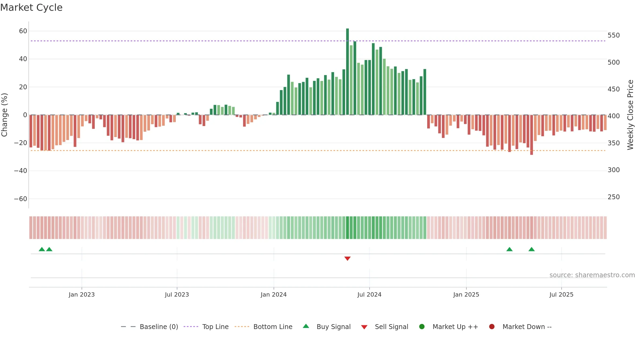The height and width of the screenshot is (362, 644).
Task: Toggle the Baseline (0) legend entry
Action: (149, 327)
